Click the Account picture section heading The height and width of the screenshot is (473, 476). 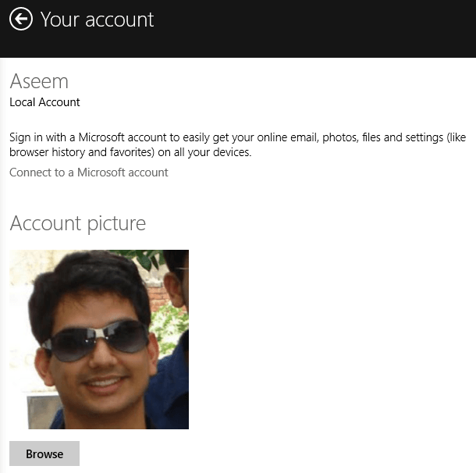[x=78, y=223]
